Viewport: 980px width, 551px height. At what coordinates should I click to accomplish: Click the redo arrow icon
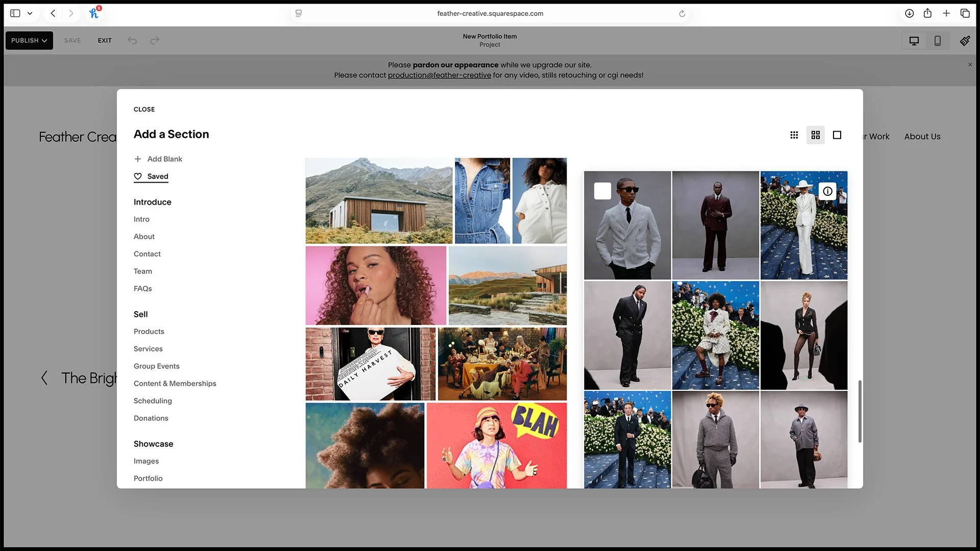[154, 40]
